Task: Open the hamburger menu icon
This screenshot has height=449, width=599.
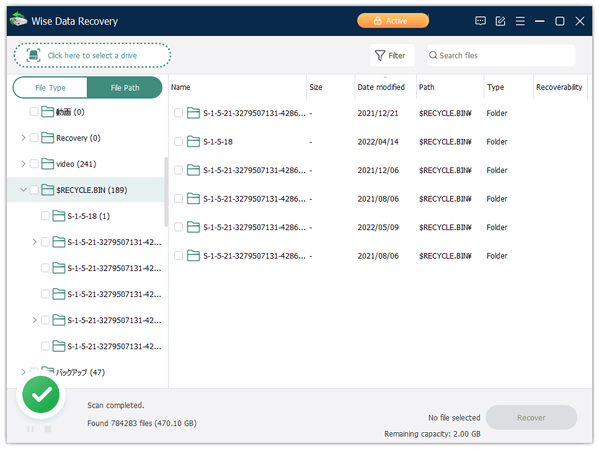Action: click(x=520, y=21)
